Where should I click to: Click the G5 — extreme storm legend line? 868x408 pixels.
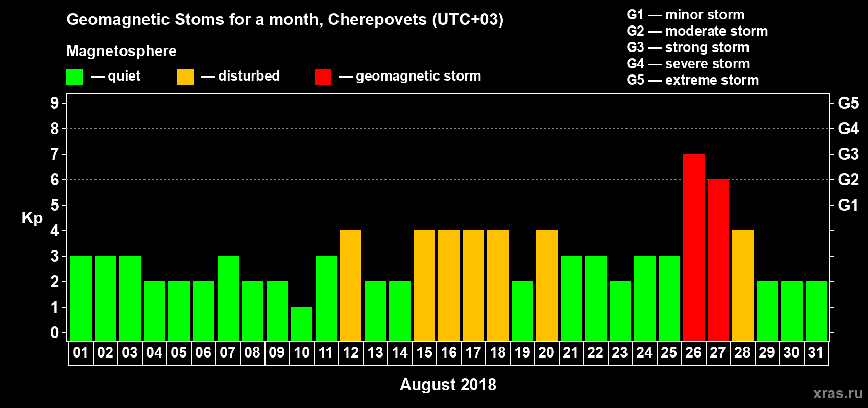(693, 80)
